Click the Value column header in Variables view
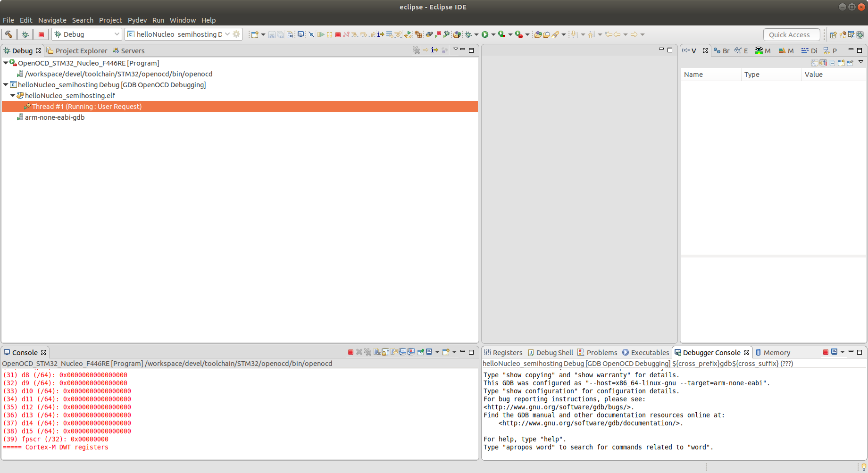The width and height of the screenshot is (868, 473). [x=834, y=75]
